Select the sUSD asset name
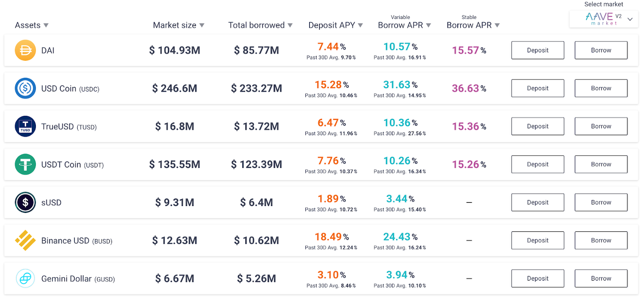This screenshot has width=644, height=299. [x=52, y=202]
